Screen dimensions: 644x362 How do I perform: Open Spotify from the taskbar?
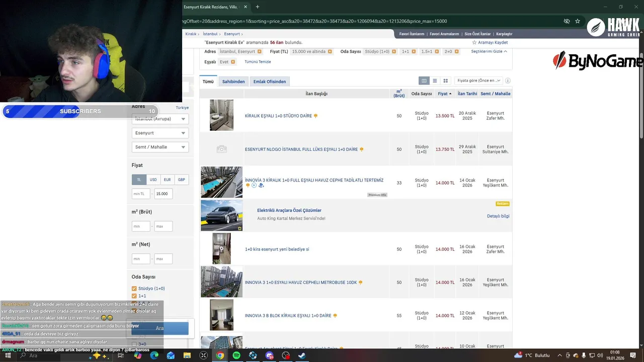pyautogui.click(x=236, y=355)
